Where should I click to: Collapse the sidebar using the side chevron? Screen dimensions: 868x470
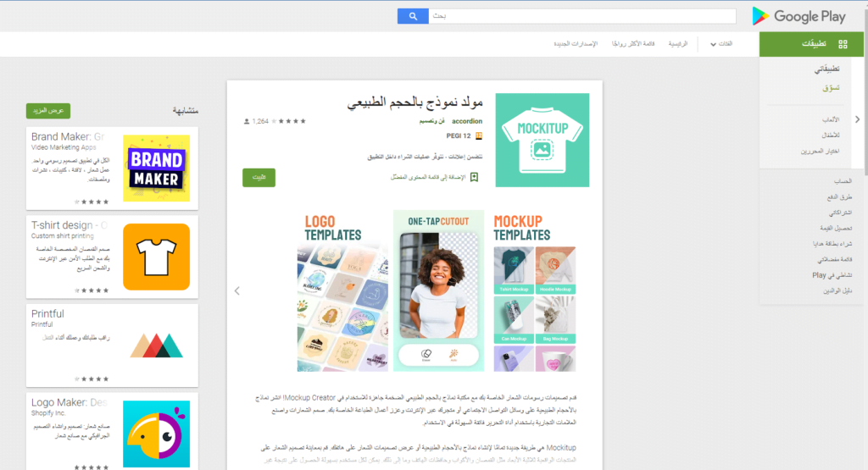(x=857, y=119)
